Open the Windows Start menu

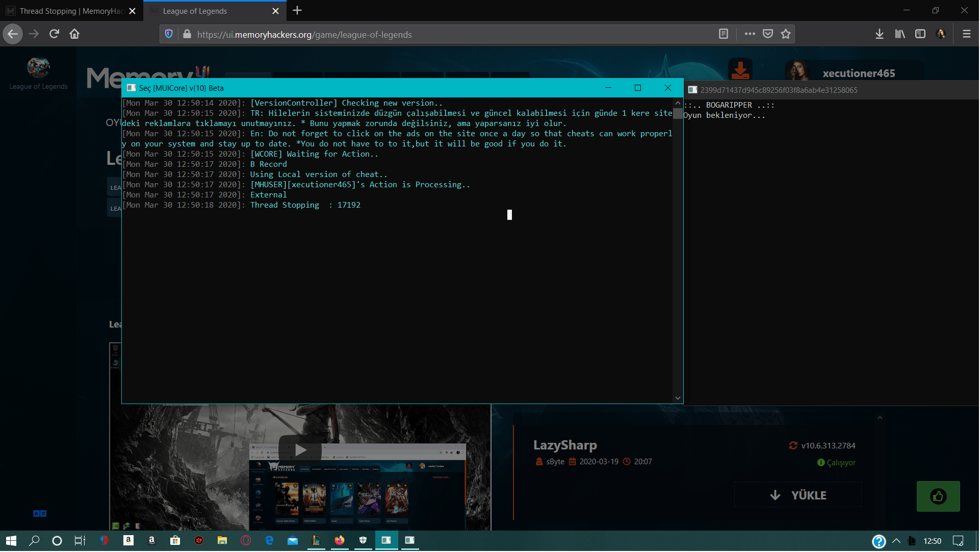[11, 541]
